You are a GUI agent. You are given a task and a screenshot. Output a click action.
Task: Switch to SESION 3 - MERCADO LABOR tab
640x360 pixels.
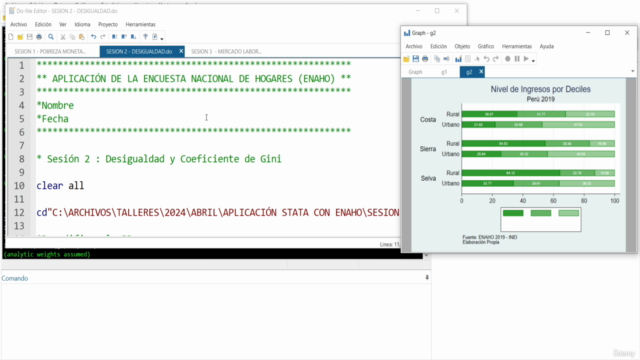(x=226, y=51)
